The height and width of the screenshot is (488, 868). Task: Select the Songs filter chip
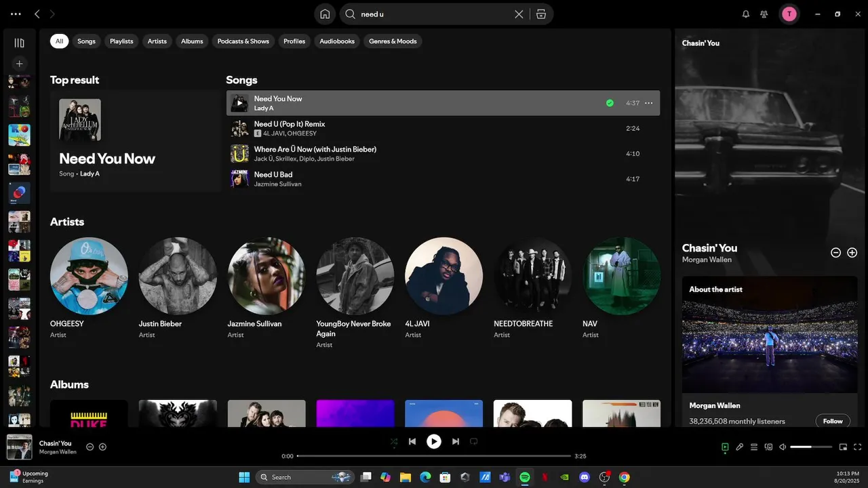86,41
